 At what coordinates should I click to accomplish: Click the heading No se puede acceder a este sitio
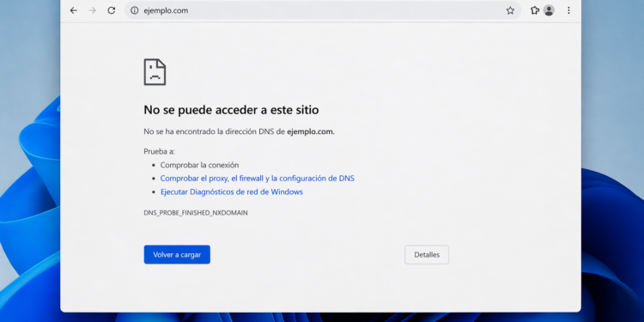(231, 110)
